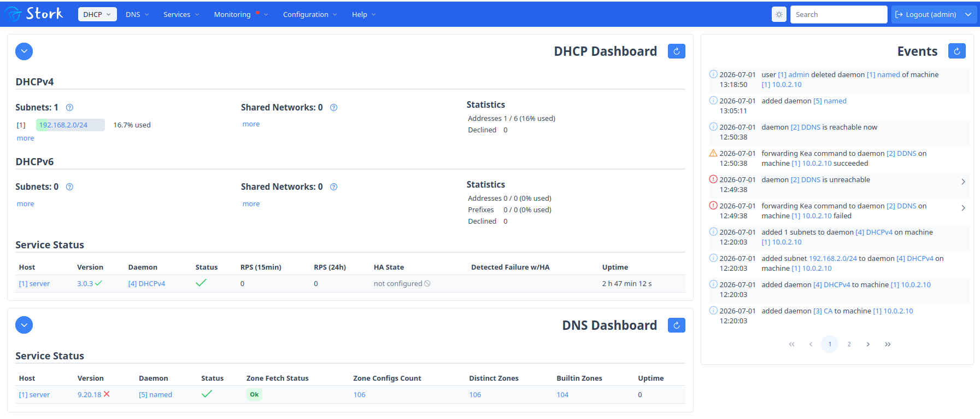
Task: Go to previous page of events
Action: pos(811,344)
